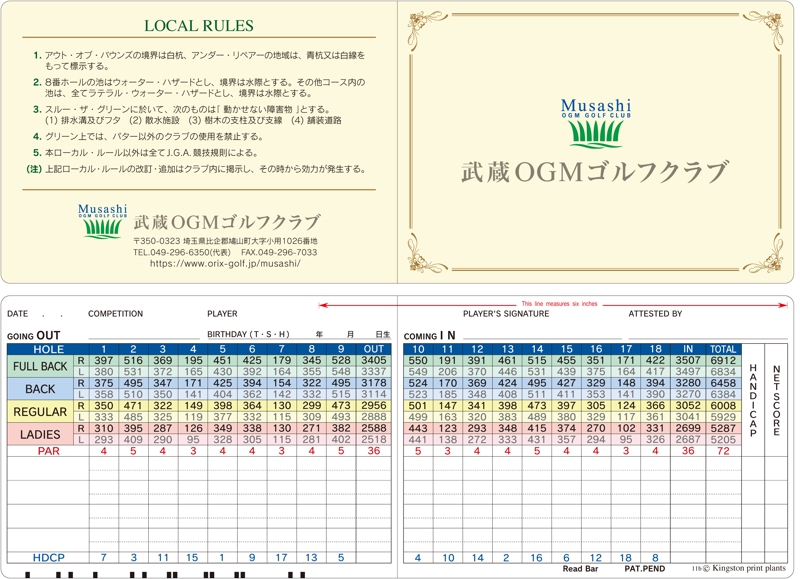The height and width of the screenshot is (579, 800).
Task: Click LADIES R total yardage 5287
Action: tap(723, 428)
